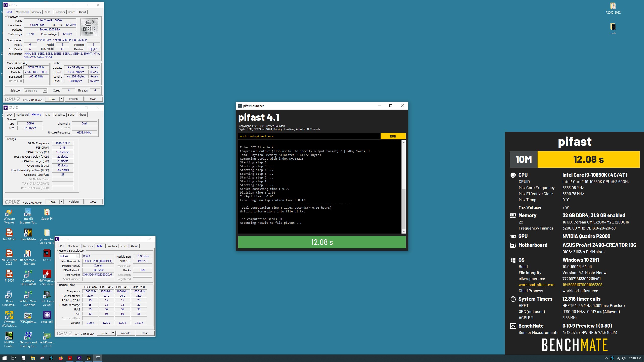The image size is (644, 362).
Task: Open Network and Sharing Center desktop icon
Action: 28,340
